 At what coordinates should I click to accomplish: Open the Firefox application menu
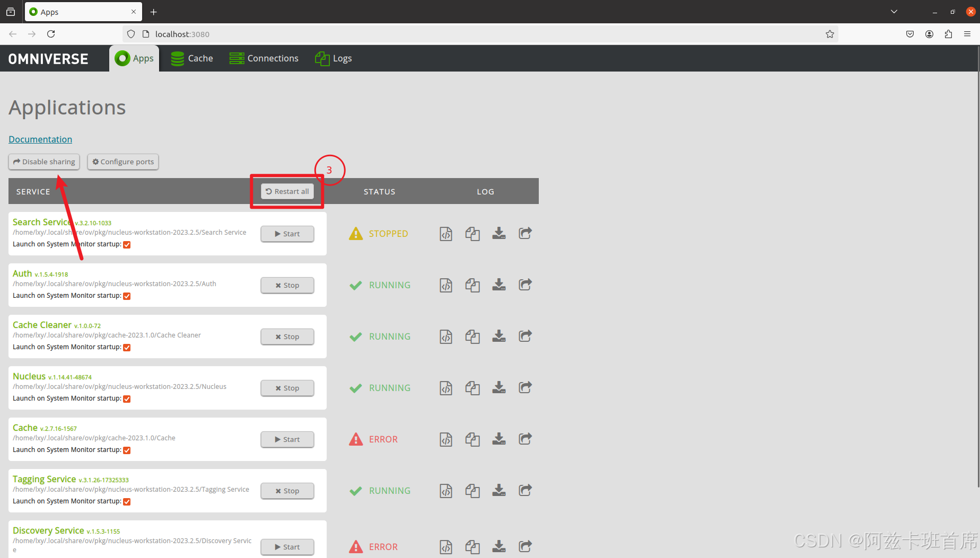(x=967, y=34)
